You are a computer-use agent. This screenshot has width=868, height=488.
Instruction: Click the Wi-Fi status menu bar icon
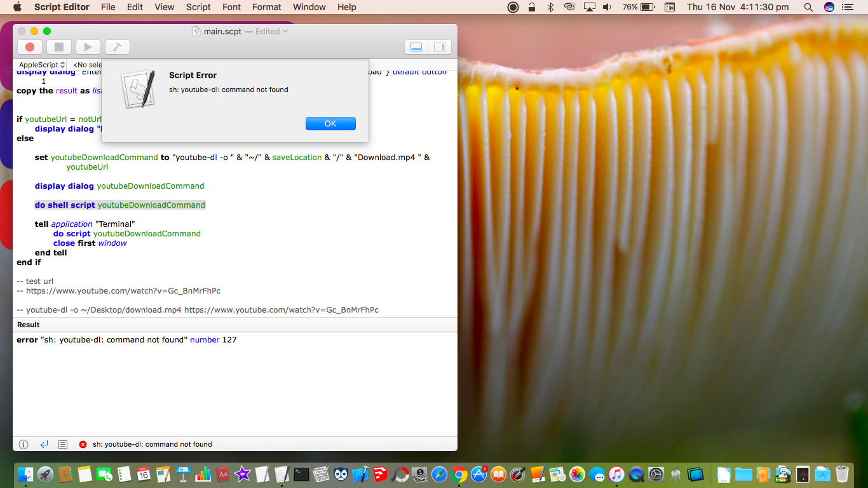tap(569, 7)
